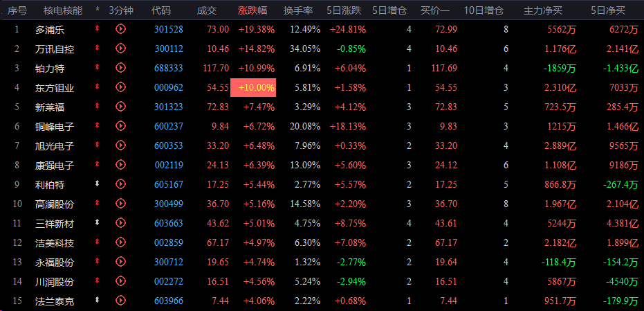Click the white marker icon beside 三祥新材

[98, 222]
